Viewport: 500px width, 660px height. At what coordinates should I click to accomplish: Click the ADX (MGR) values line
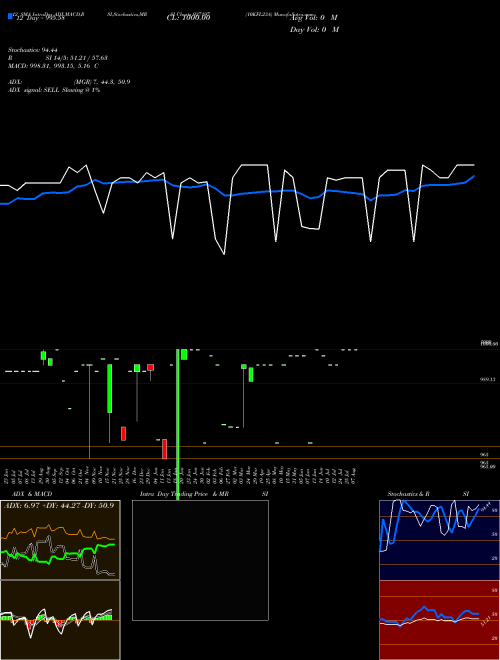tap(69, 82)
